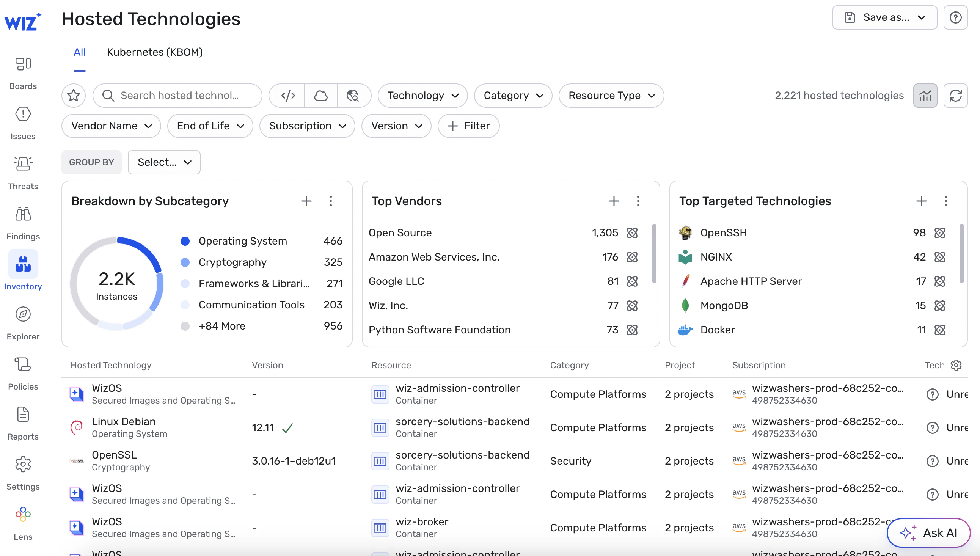Expand the End of Life dropdown
The width and height of the screenshot is (980, 556).
[210, 126]
